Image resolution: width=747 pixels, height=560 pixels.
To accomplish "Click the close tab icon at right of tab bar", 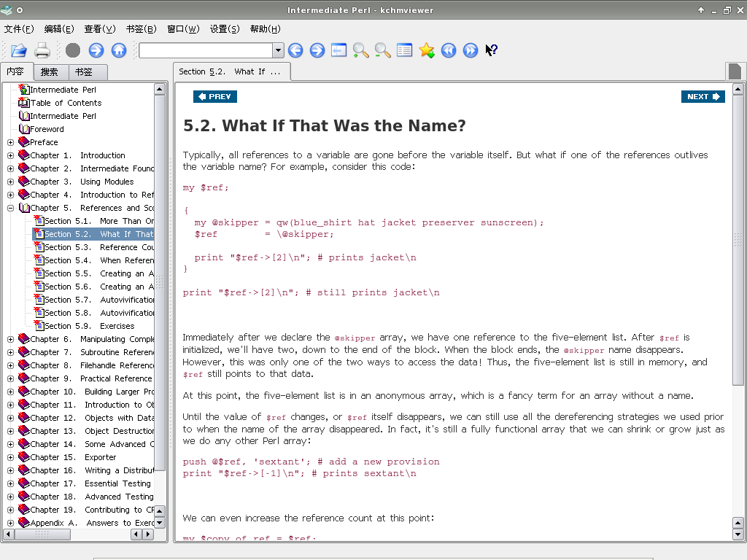I will 735,71.
